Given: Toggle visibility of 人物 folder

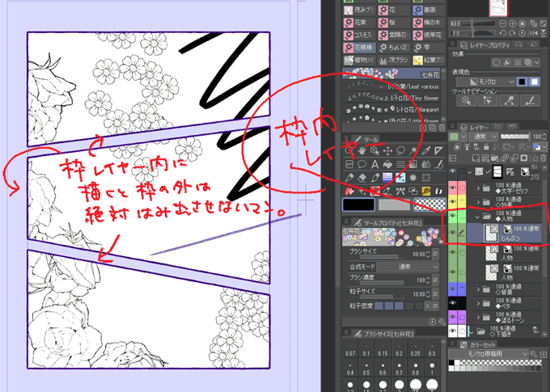Looking at the screenshot, I should coord(452,216).
